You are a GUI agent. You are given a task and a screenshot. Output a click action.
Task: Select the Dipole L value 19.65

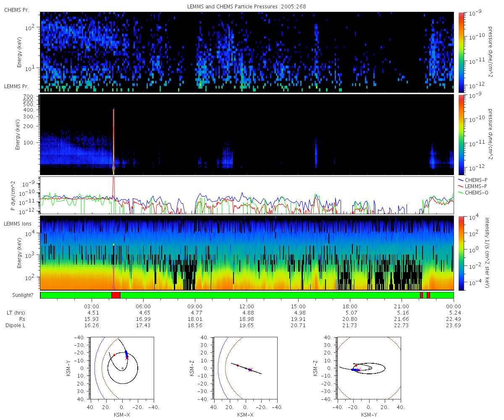click(247, 325)
